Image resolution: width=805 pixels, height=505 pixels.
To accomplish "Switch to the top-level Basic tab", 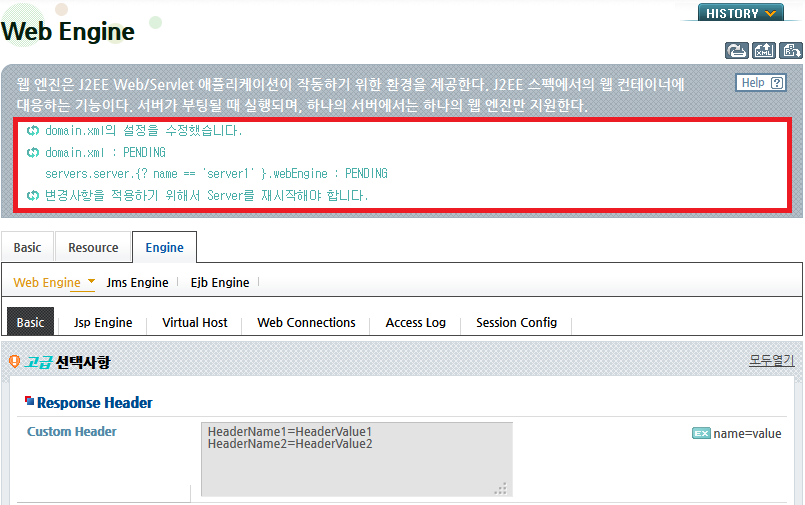I will 27,247.
